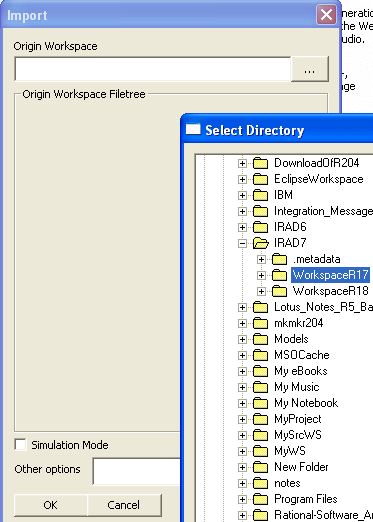Select the MSOCache folder name
This screenshot has width=373, height=522.
(x=302, y=355)
